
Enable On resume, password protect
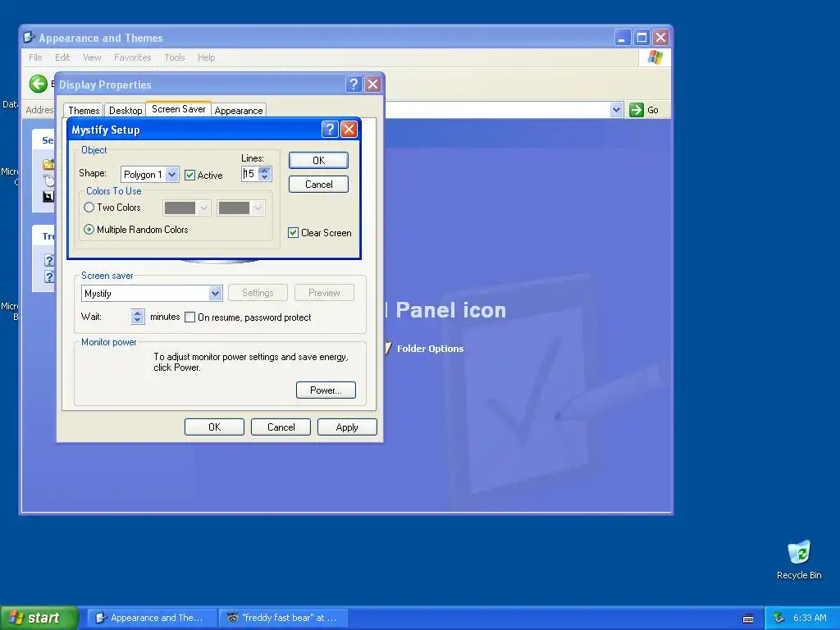189,317
